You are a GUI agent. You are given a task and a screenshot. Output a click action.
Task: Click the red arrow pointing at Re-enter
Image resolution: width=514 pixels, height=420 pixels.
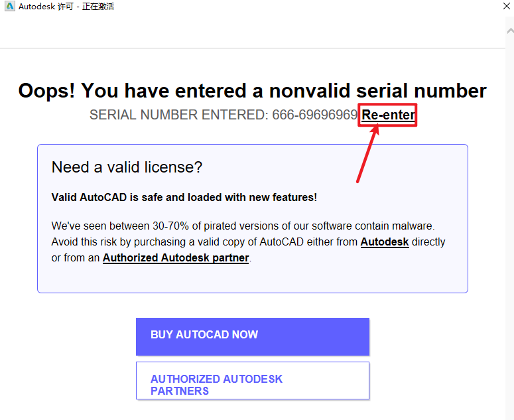[x=368, y=154]
